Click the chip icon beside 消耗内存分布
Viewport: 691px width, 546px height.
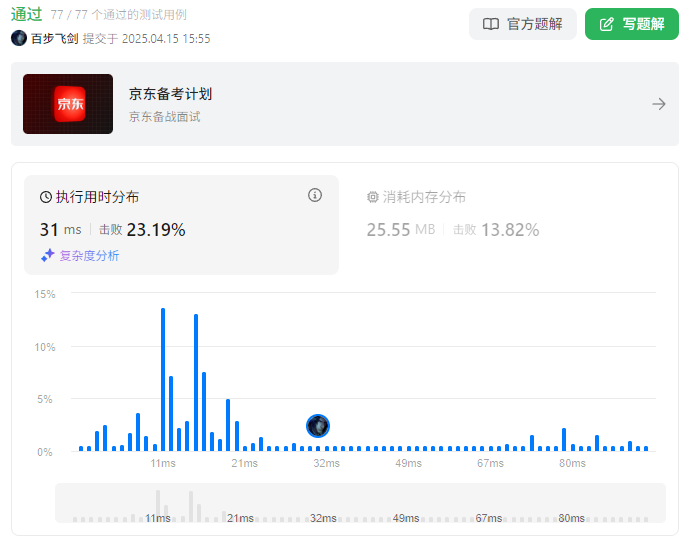[372, 197]
